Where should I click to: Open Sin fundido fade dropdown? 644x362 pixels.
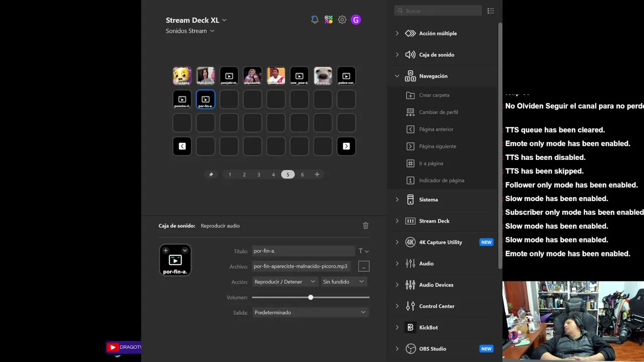click(343, 282)
